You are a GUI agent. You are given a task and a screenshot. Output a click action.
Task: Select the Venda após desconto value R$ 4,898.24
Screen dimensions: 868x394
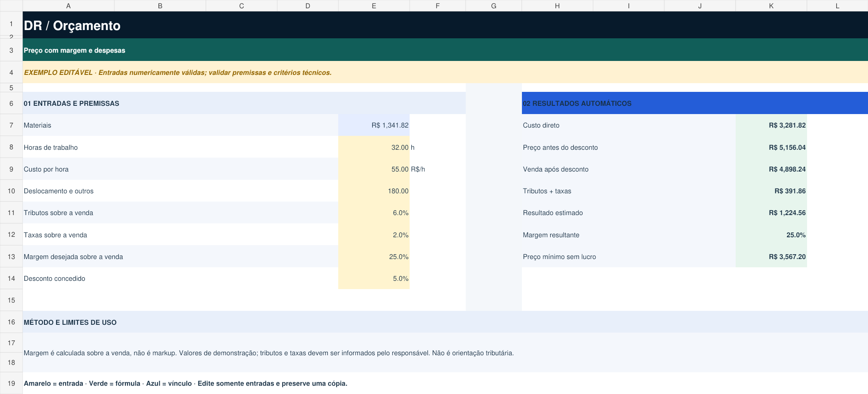771,169
